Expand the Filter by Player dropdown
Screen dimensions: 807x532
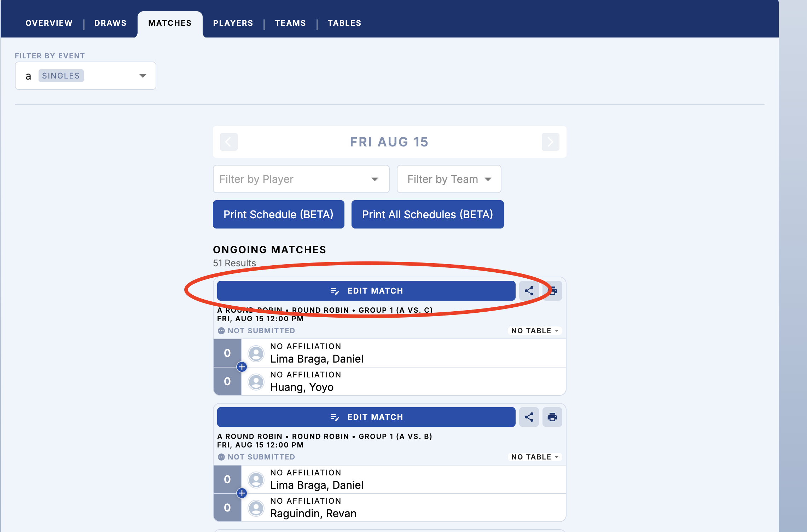click(x=301, y=179)
